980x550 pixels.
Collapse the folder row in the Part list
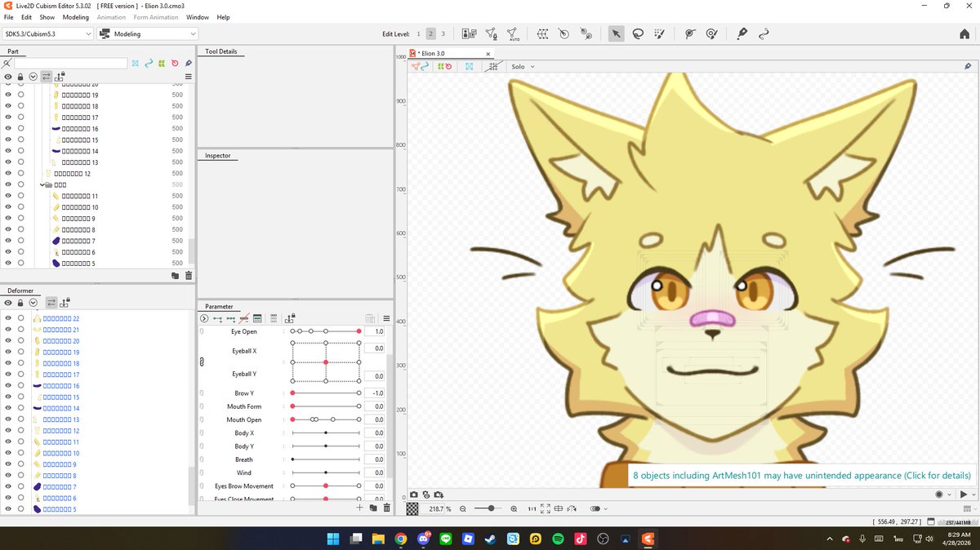pos(44,185)
